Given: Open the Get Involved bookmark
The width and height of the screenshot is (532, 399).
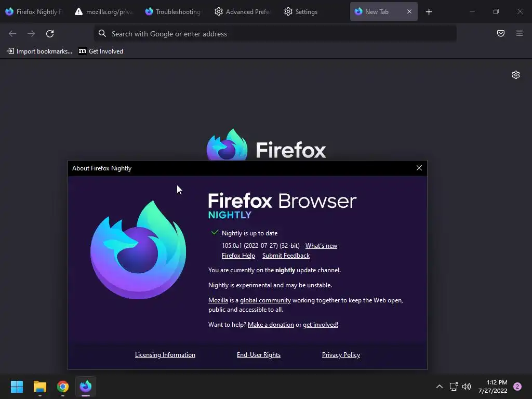Looking at the screenshot, I should tap(101, 51).
